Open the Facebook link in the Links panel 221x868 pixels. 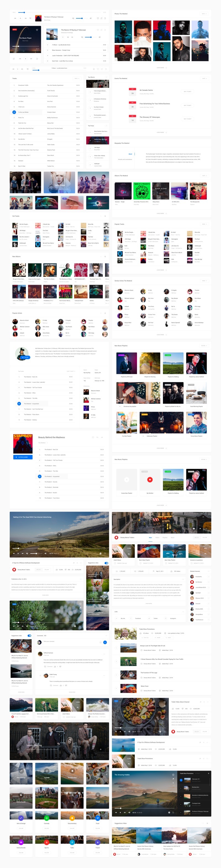click(x=138, y=618)
